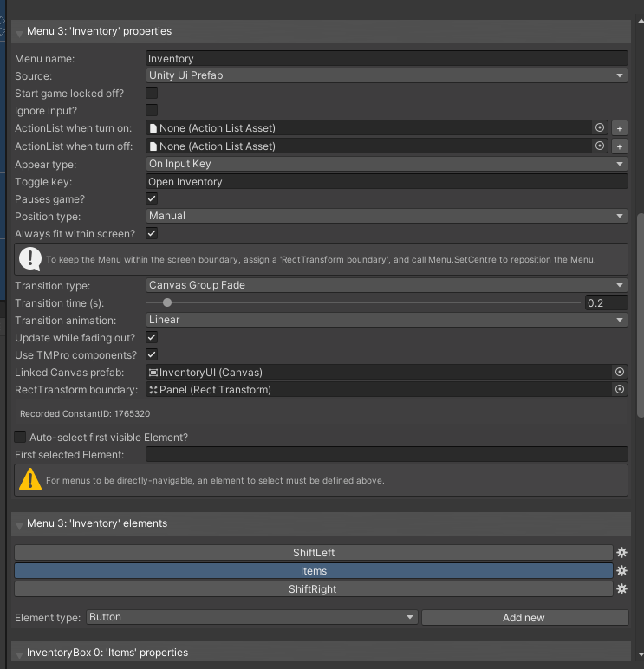This screenshot has width=644, height=669.
Task: Select the Items element
Action: 314,571
